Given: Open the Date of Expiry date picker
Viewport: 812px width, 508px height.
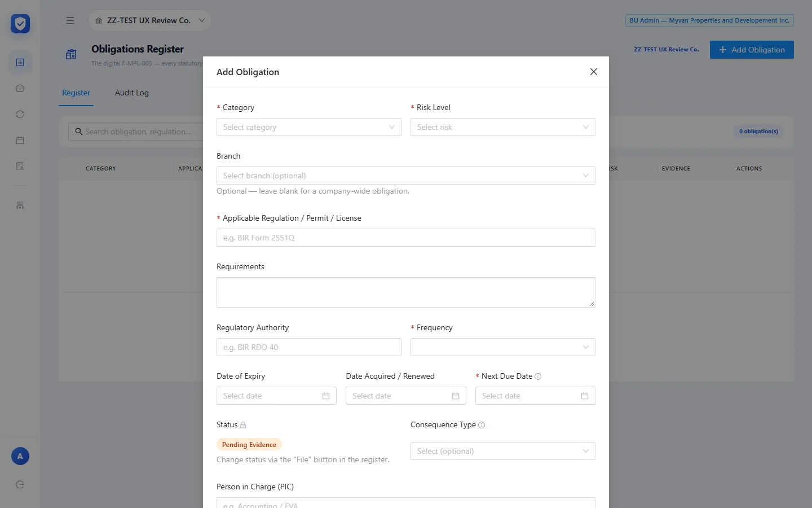Looking at the screenshot, I should click(276, 396).
